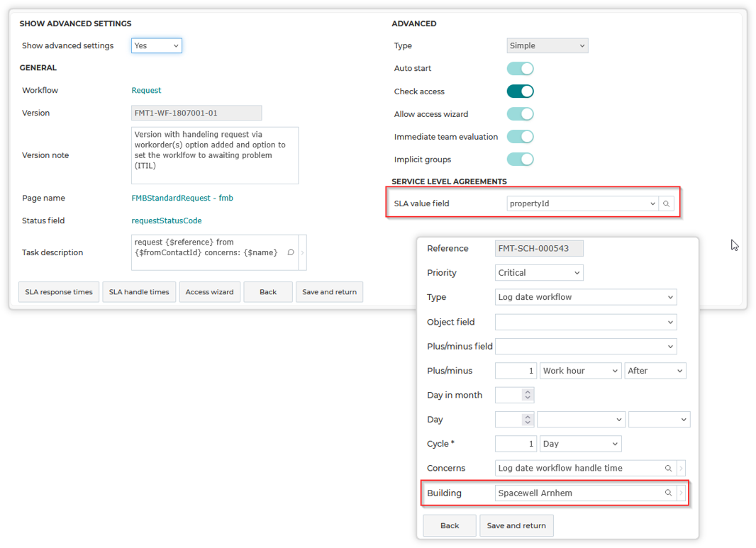The width and height of the screenshot is (756, 548).
Task: Click the SLA response times button
Action: [59, 292]
